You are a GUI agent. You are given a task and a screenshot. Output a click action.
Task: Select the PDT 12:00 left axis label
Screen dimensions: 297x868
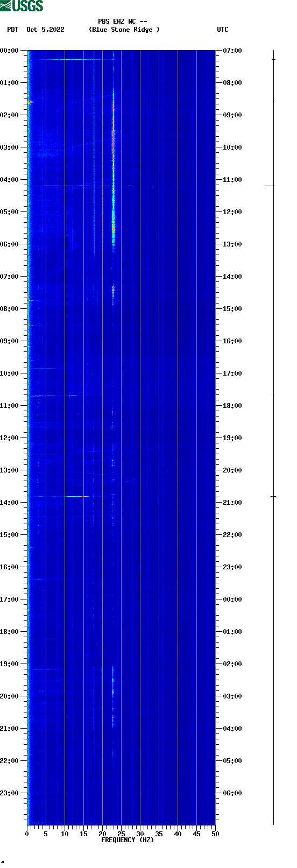click(x=10, y=438)
